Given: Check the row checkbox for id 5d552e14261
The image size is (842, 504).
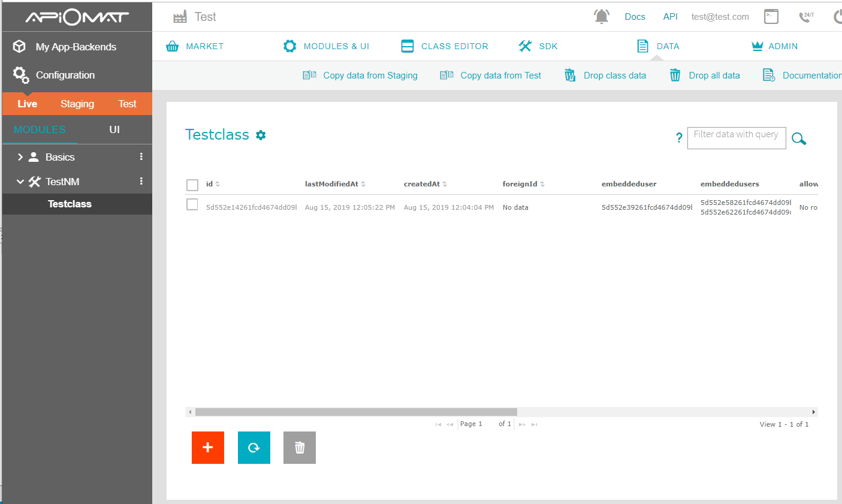Looking at the screenshot, I should pyautogui.click(x=192, y=204).
